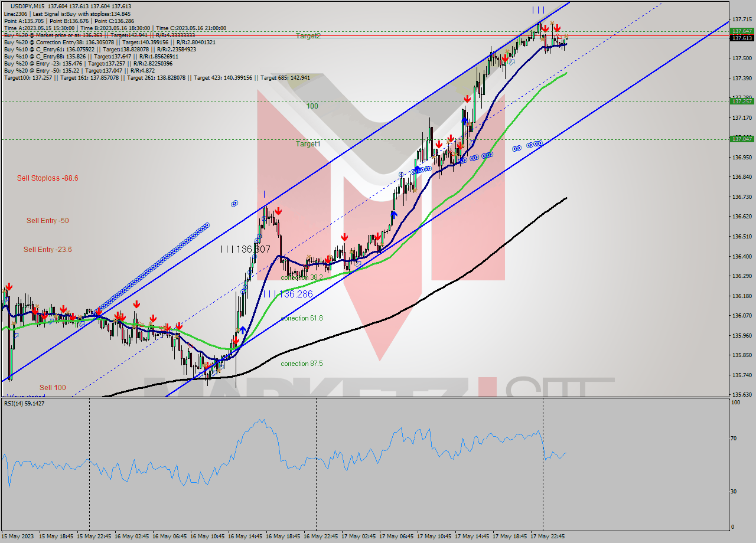Click the green 137.047 price tag
This screenshot has width=756, height=543.
[742, 139]
